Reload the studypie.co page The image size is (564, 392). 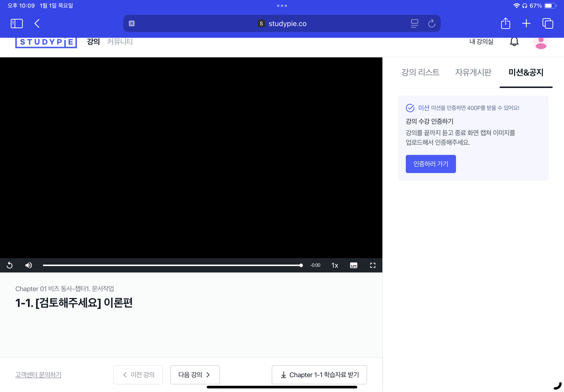tap(431, 24)
